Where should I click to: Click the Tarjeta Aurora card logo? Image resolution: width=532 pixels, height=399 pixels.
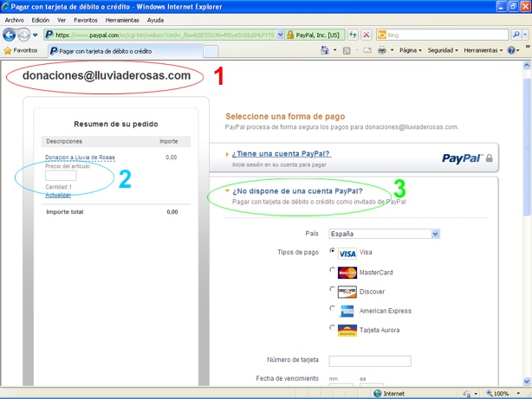pyautogui.click(x=347, y=330)
